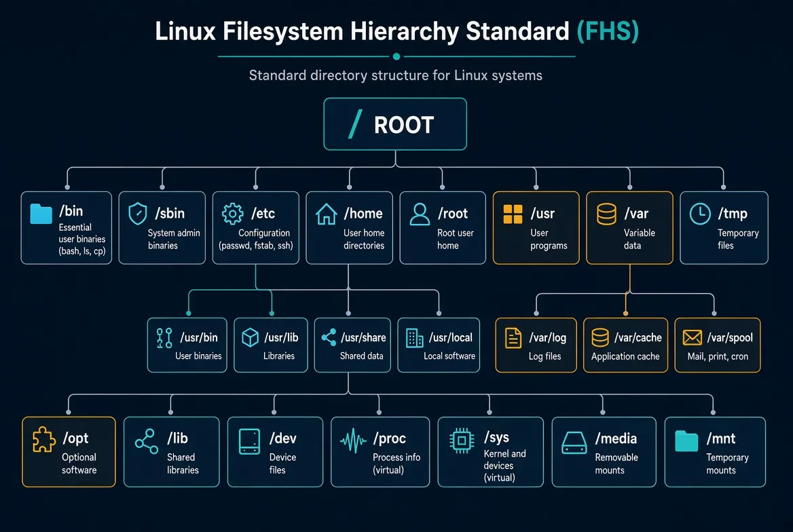Click the connected-nodes icon beside /lib
The height and width of the screenshot is (532, 793).
pos(147,441)
